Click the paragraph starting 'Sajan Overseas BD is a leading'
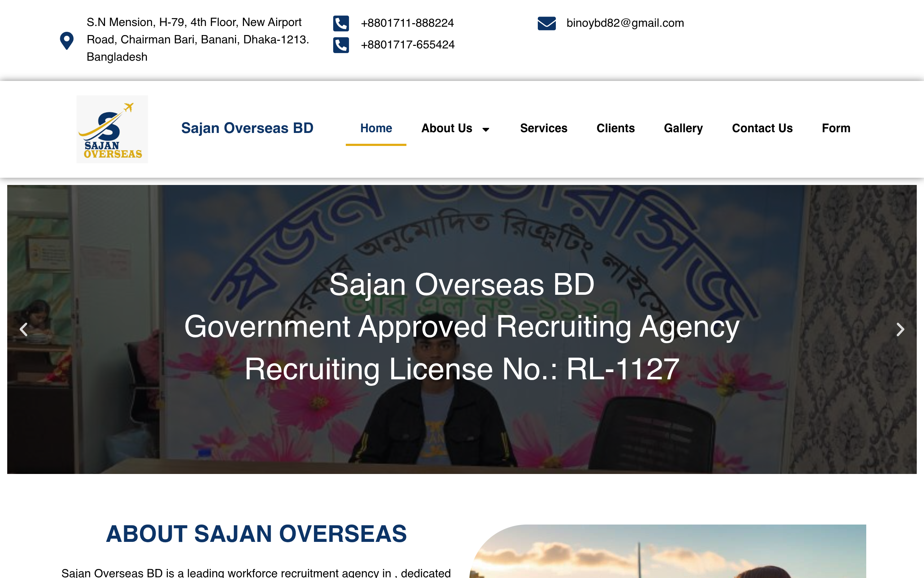This screenshot has height=578, width=924. [x=256, y=573]
